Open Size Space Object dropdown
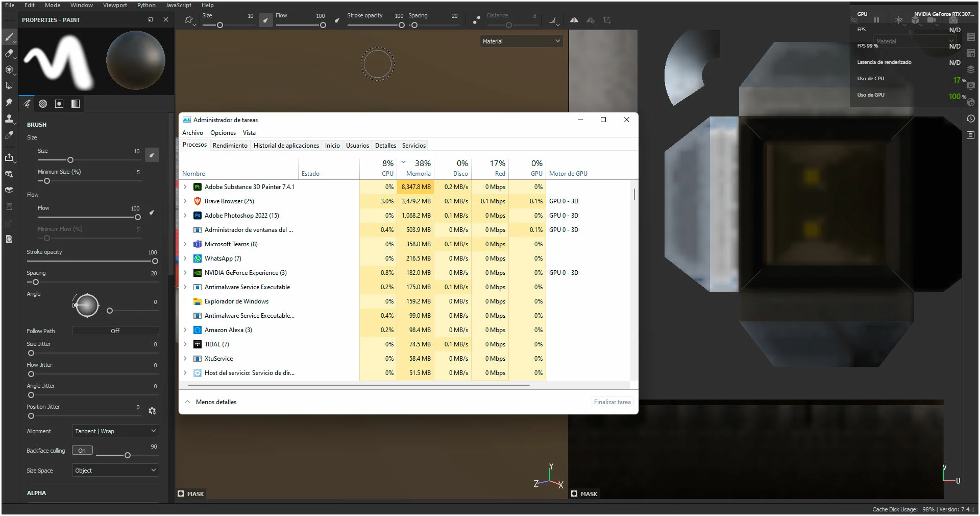The width and height of the screenshot is (980, 516). click(x=115, y=471)
